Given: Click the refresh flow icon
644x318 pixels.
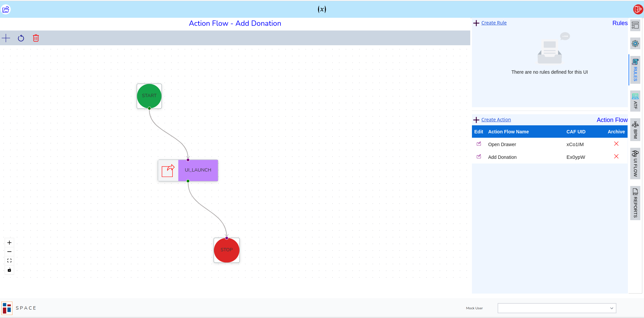Looking at the screenshot, I should (21, 38).
